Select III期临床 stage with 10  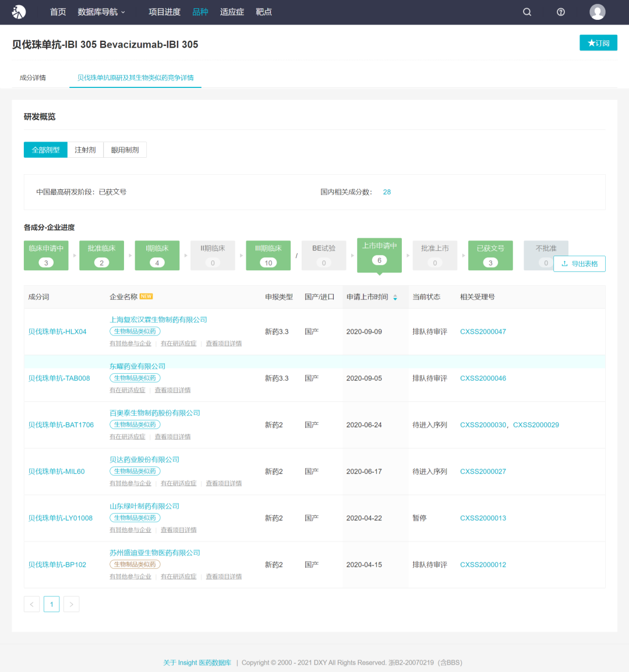click(x=268, y=256)
